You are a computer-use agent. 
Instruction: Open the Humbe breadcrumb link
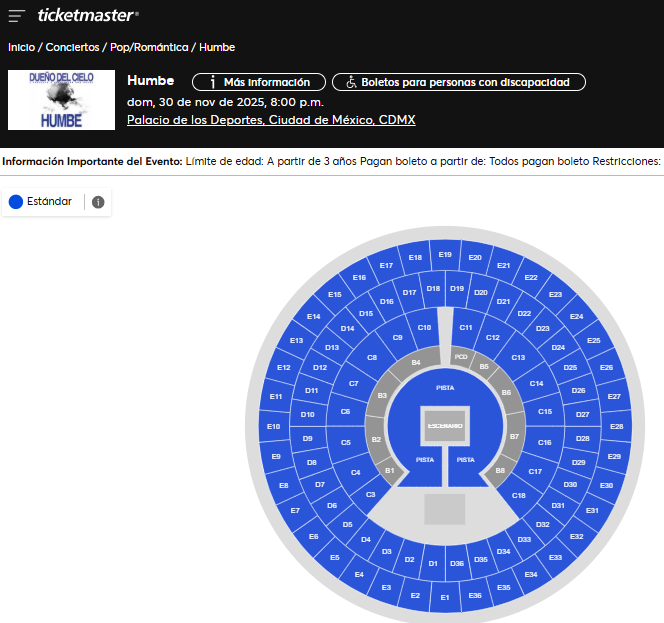pos(217,47)
